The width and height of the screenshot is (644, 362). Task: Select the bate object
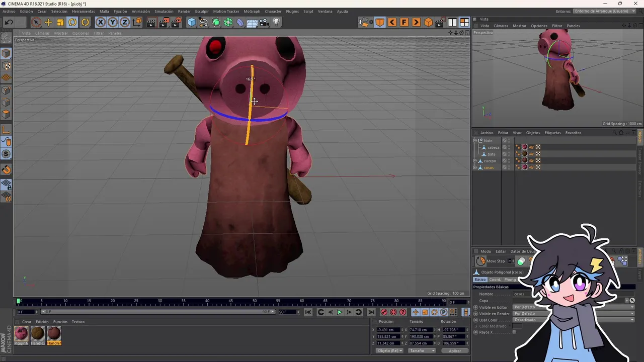point(492,154)
